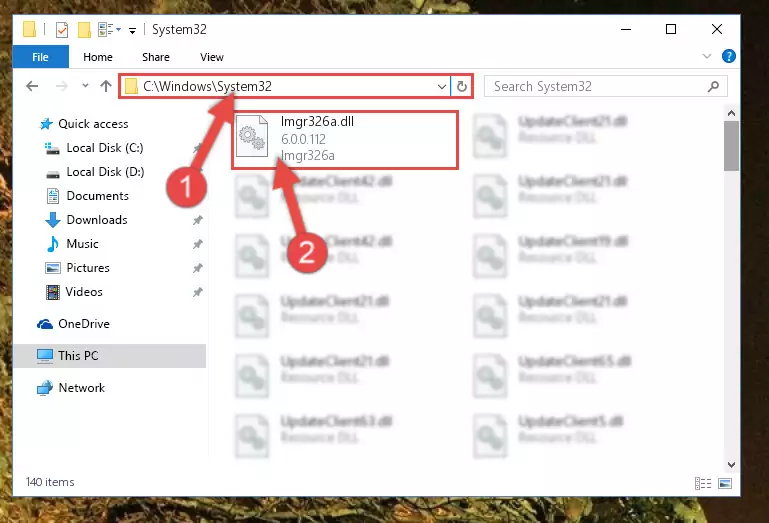This screenshot has height=523, width=769.
Task: Click the OneDrive cloud icon
Action: click(x=45, y=324)
